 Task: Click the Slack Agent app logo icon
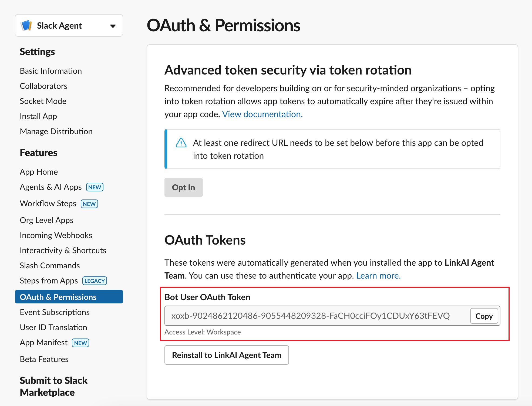click(26, 26)
